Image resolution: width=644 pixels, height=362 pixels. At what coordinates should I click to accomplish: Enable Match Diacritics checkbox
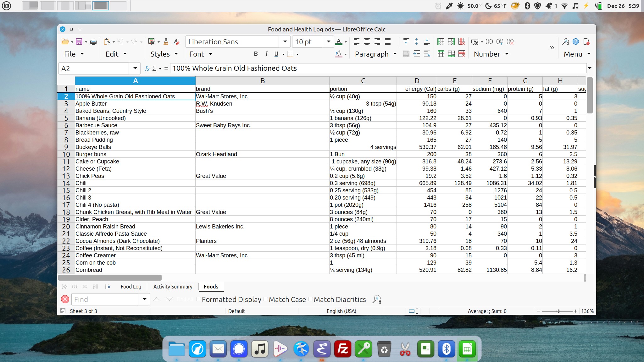[x=311, y=299]
